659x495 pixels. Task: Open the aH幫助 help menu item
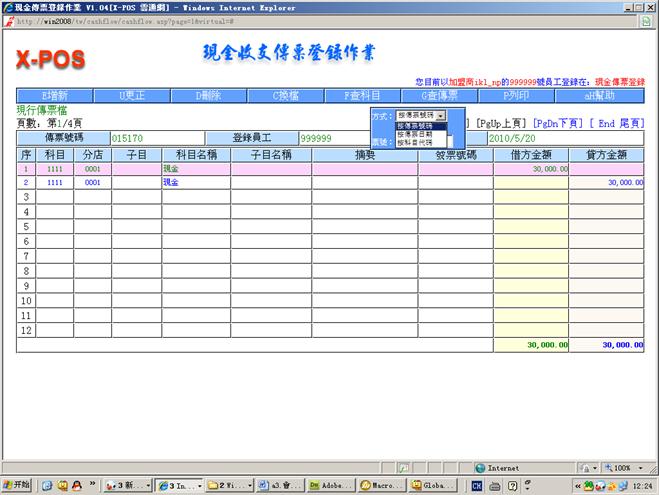tap(600, 96)
